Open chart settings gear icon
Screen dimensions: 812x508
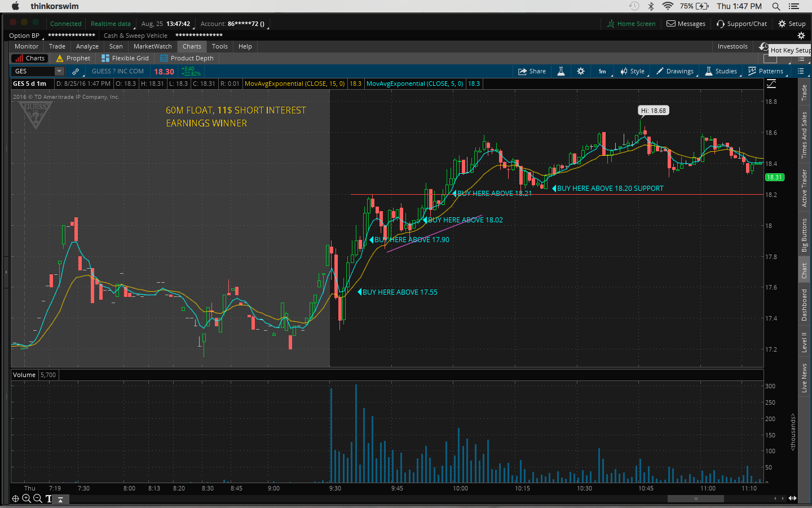[x=581, y=71]
